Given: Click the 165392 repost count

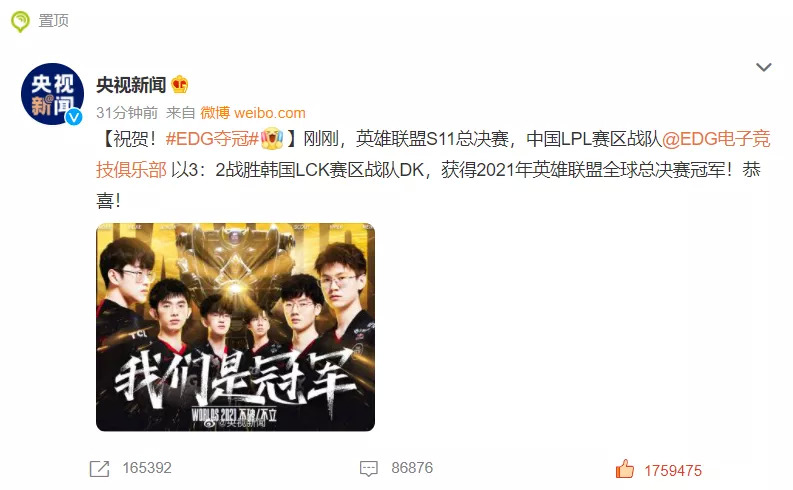Looking at the screenshot, I should tap(147, 468).
